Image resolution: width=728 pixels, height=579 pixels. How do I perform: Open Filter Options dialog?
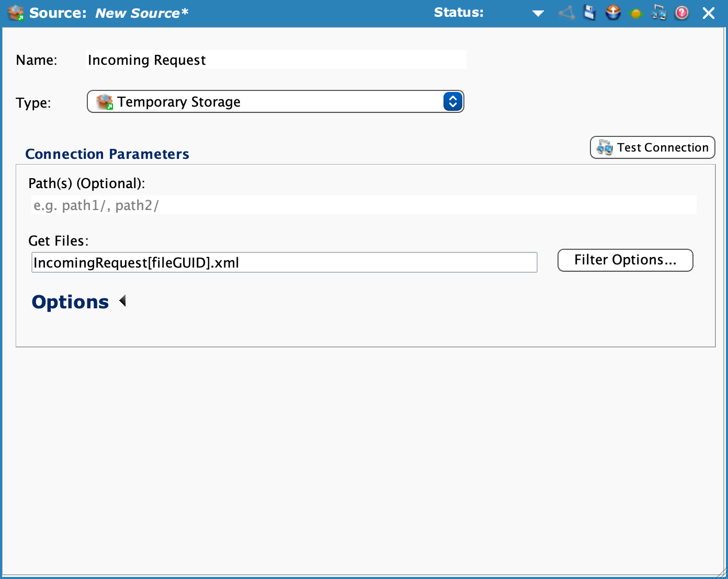click(x=625, y=260)
